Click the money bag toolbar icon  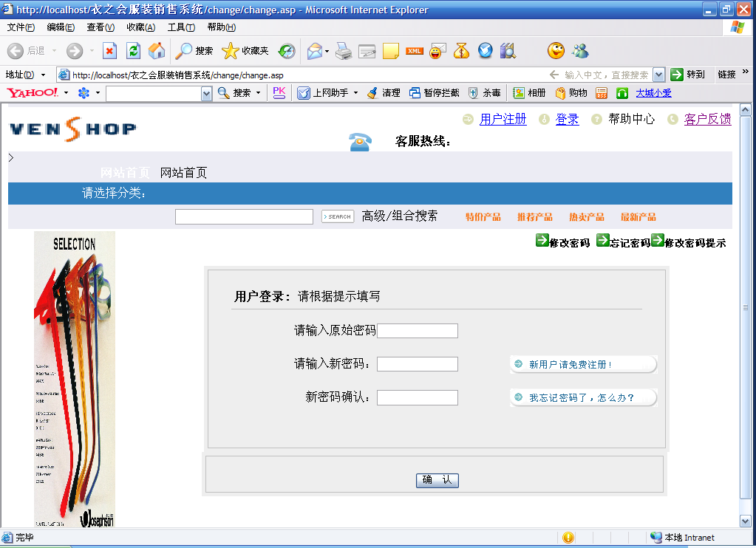[x=461, y=51]
